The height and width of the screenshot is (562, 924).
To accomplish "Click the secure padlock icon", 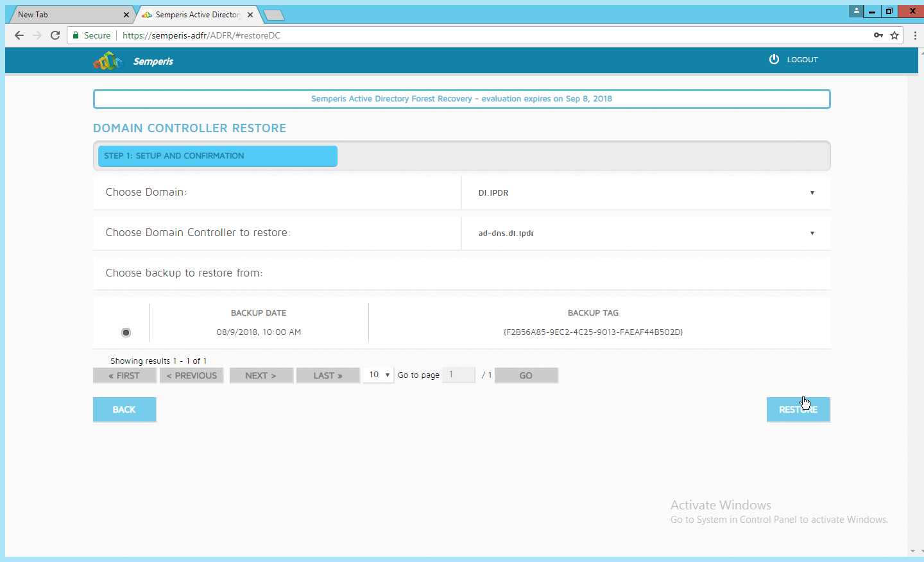I will [x=76, y=35].
